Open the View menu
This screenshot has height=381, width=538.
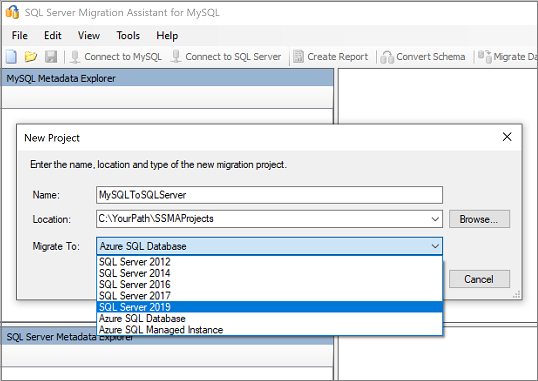coord(89,35)
